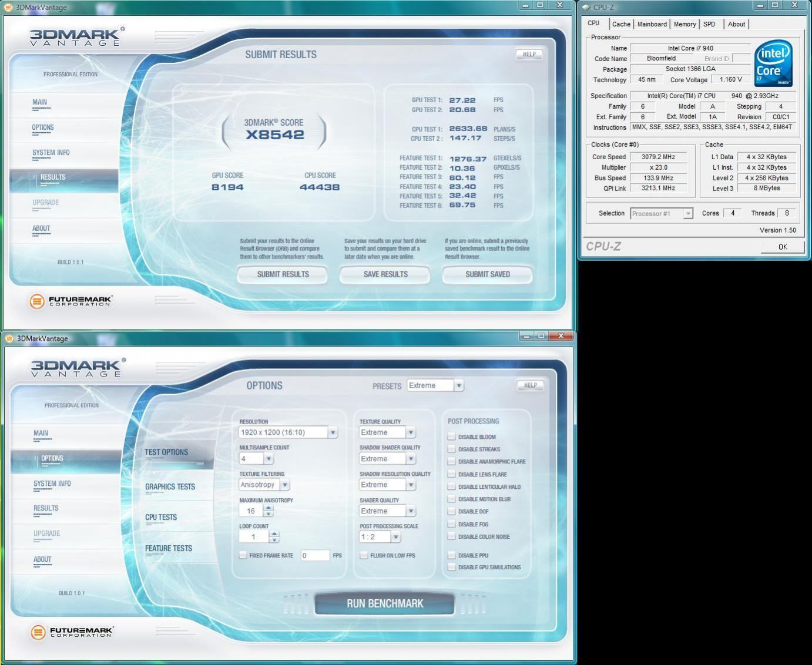
Task: Click Help in the Options window
Action: click(x=530, y=385)
